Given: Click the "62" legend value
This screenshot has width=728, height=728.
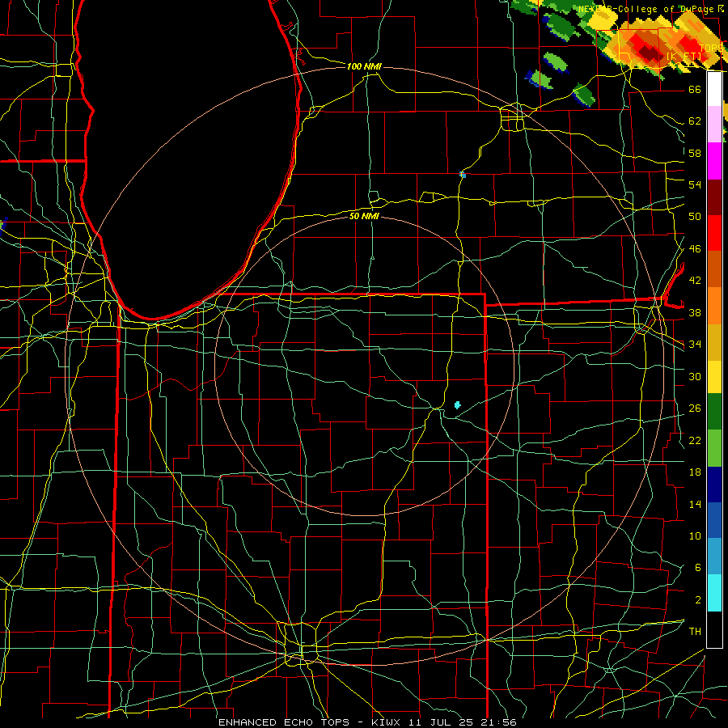Looking at the screenshot, I should coord(695,121).
